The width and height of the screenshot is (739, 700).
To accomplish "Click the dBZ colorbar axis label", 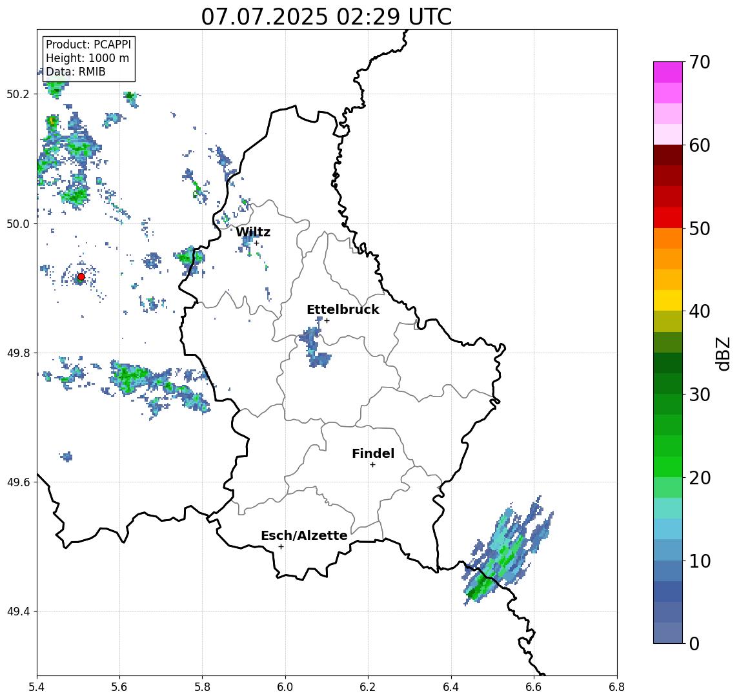I will pos(724,353).
